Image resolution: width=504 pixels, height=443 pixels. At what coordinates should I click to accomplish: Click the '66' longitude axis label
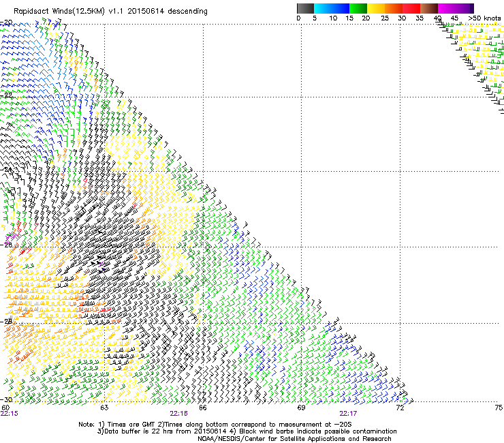[202, 408]
